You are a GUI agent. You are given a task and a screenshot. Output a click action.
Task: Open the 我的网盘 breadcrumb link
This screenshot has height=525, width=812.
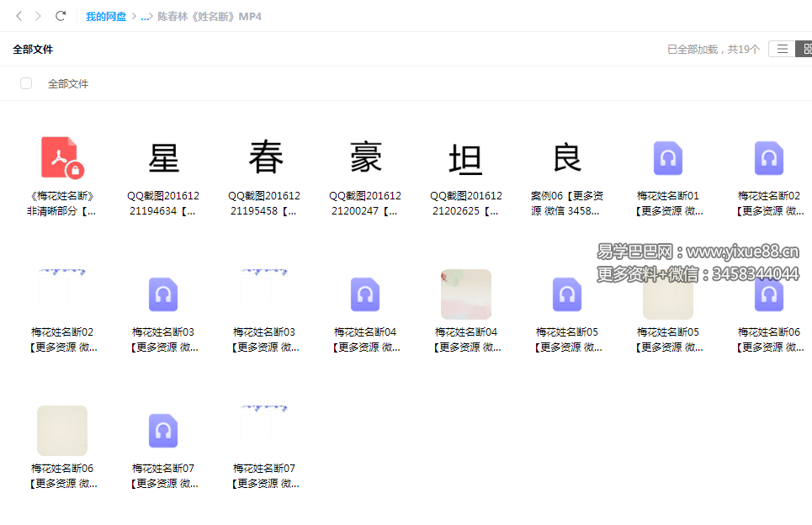(x=106, y=15)
